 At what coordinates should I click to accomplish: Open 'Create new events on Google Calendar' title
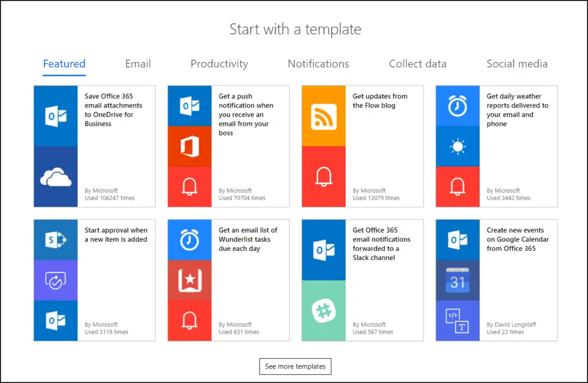point(518,239)
